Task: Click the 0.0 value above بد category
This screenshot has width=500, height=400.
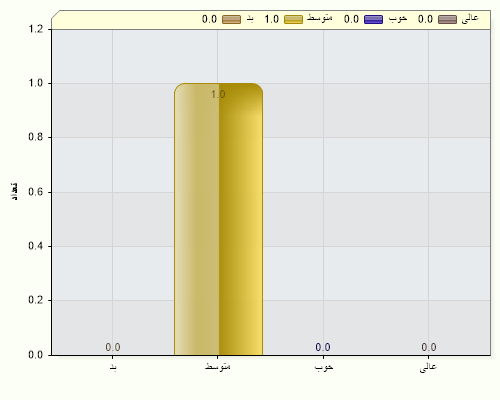Action: [113, 347]
